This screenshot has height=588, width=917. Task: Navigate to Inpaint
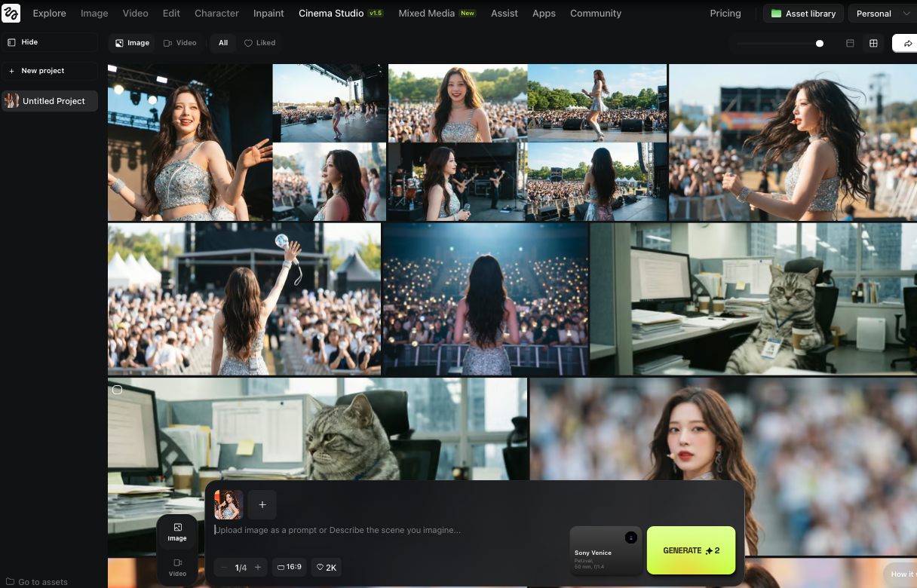pos(268,14)
